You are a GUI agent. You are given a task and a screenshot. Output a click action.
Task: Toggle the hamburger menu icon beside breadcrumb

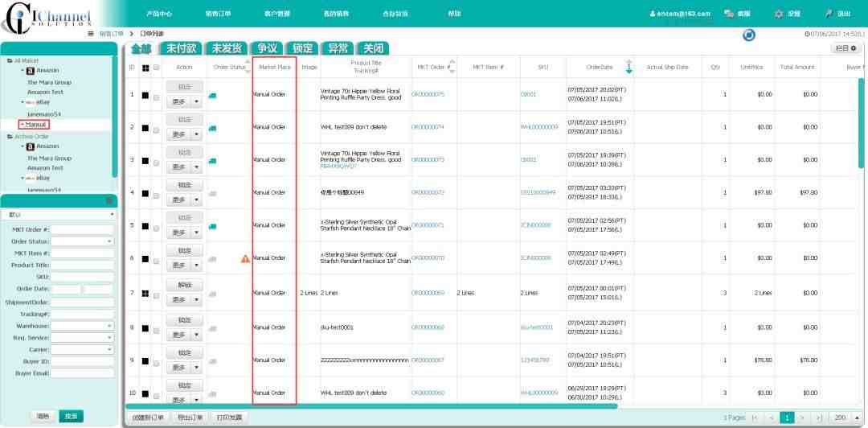pos(91,34)
